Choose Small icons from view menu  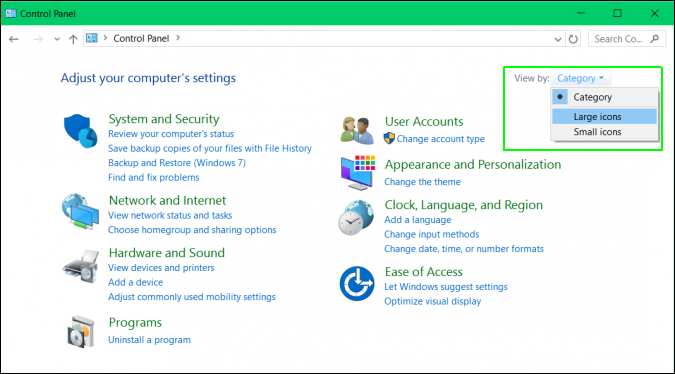coord(604,132)
